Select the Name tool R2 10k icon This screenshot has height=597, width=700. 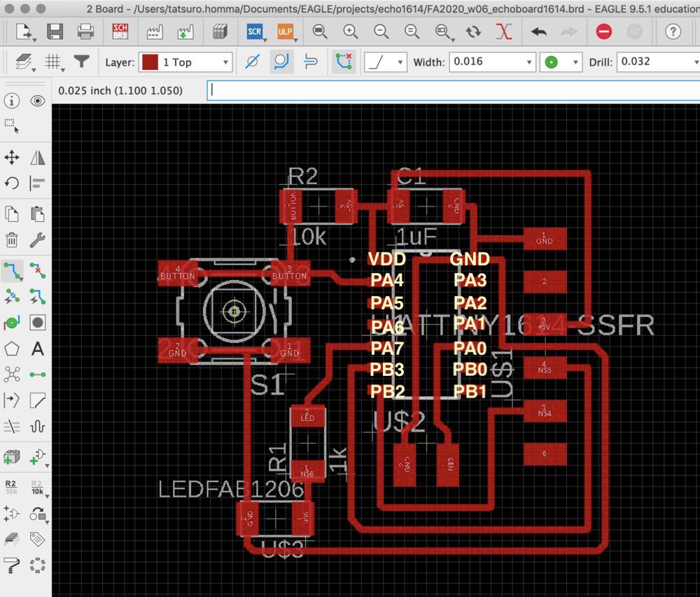pyautogui.click(x=11, y=487)
